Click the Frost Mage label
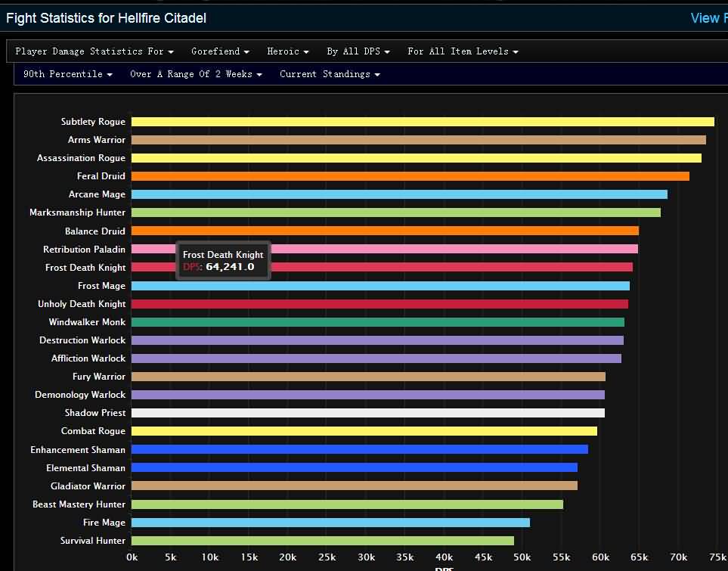 click(102, 286)
